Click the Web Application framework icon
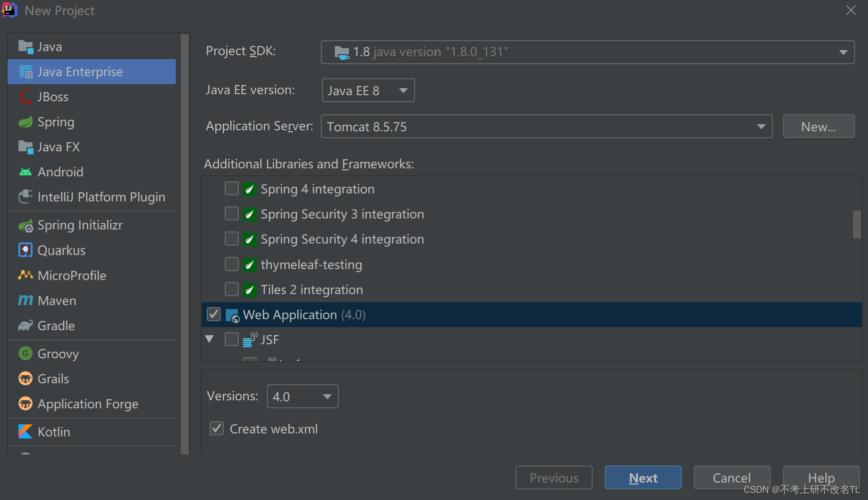Image resolution: width=868 pixels, height=500 pixels. pyautogui.click(x=233, y=316)
